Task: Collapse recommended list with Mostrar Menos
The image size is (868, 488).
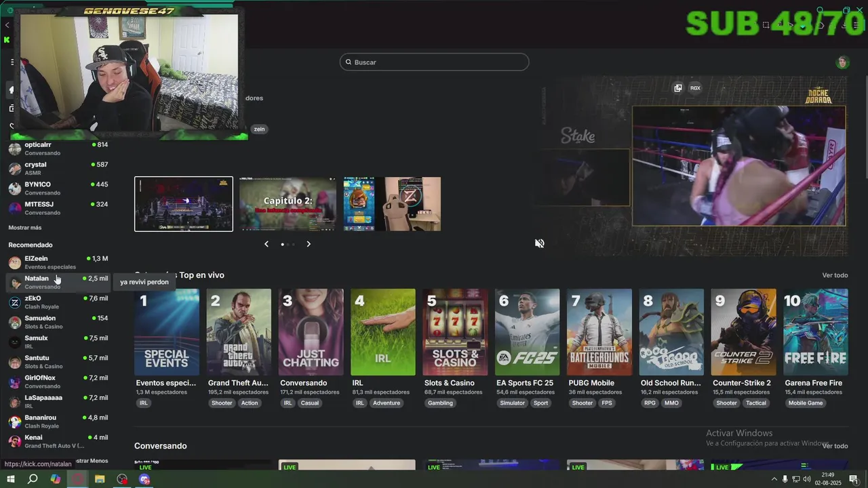Action: [92, 461]
